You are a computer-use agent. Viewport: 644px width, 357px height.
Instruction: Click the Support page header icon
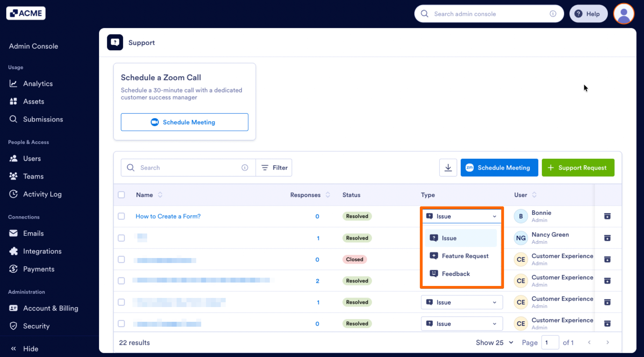click(x=115, y=42)
